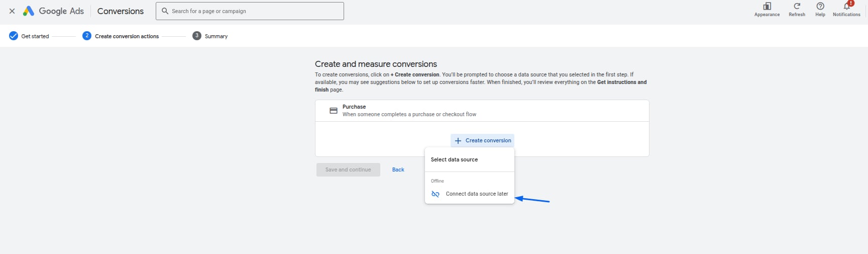Click the step 2 number badge
The width and height of the screenshot is (868, 254).
tap(87, 36)
